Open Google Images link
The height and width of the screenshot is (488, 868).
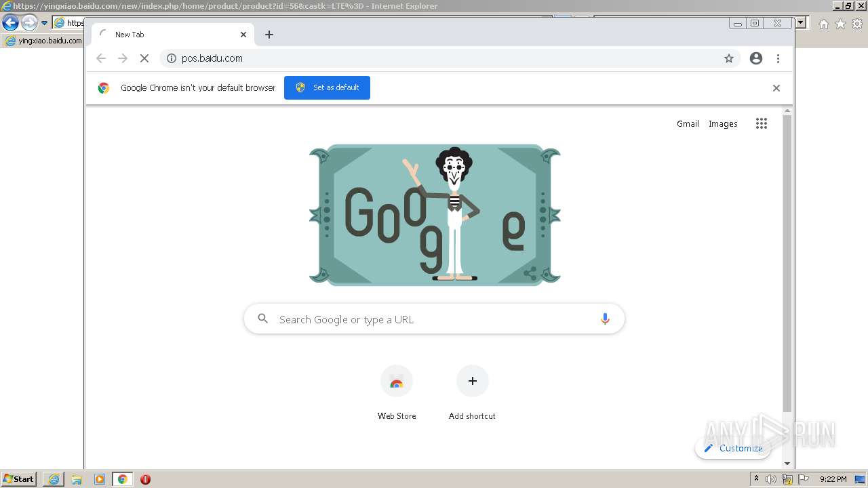tap(723, 123)
